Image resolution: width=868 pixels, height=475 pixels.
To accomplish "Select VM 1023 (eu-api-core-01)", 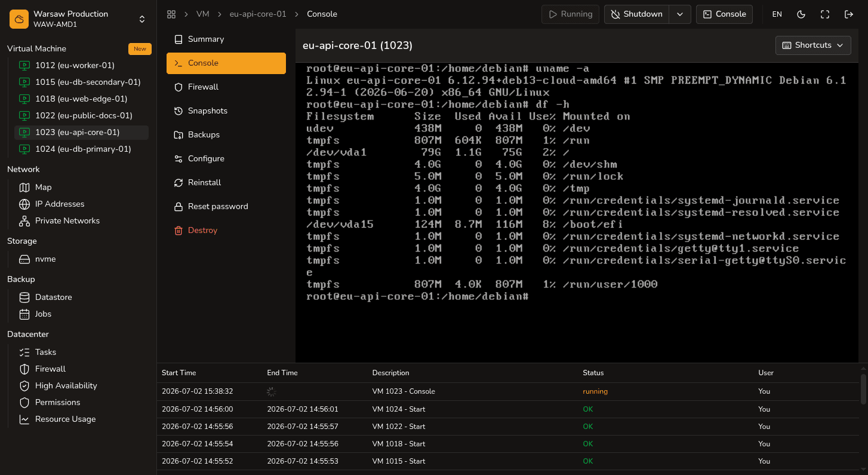I will [81, 132].
